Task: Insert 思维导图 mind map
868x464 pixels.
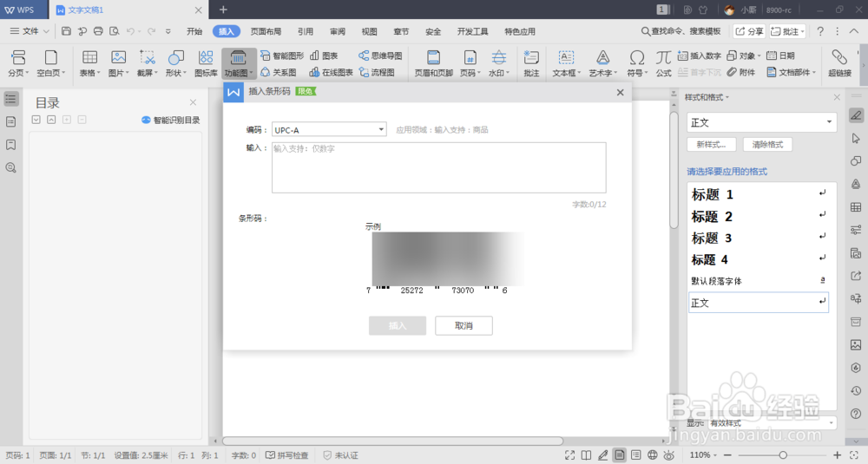Action: [x=380, y=56]
